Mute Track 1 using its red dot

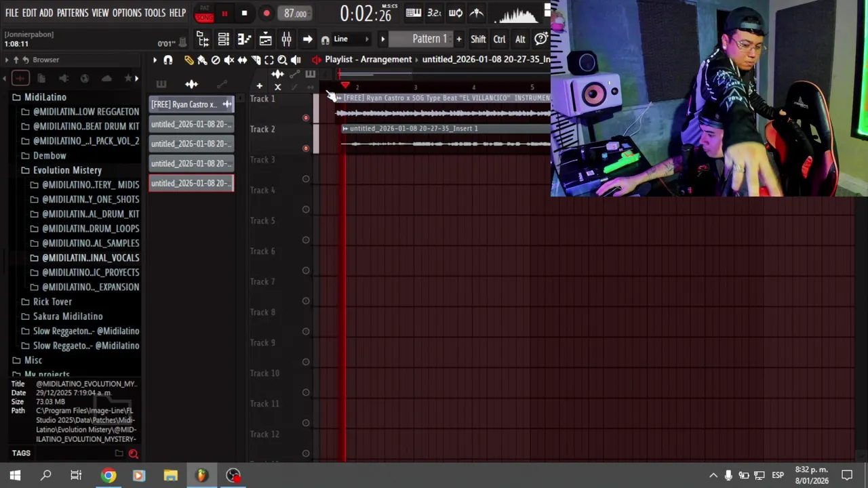tap(306, 118)
